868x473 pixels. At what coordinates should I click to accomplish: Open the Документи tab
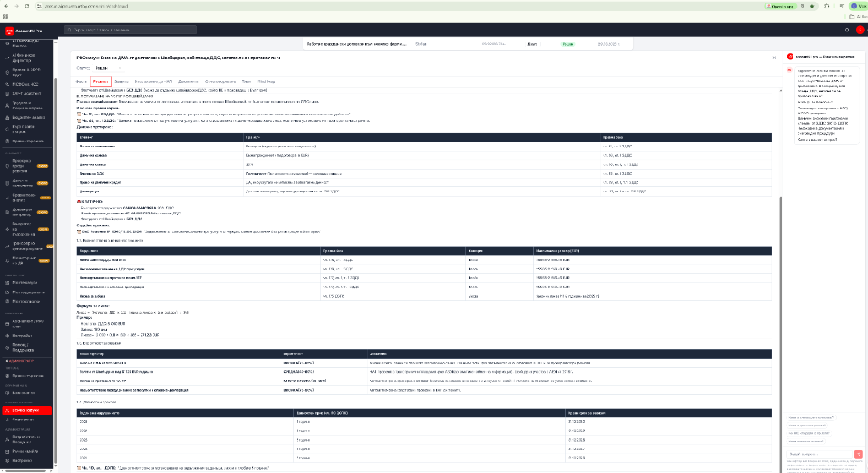pos(188,81)
